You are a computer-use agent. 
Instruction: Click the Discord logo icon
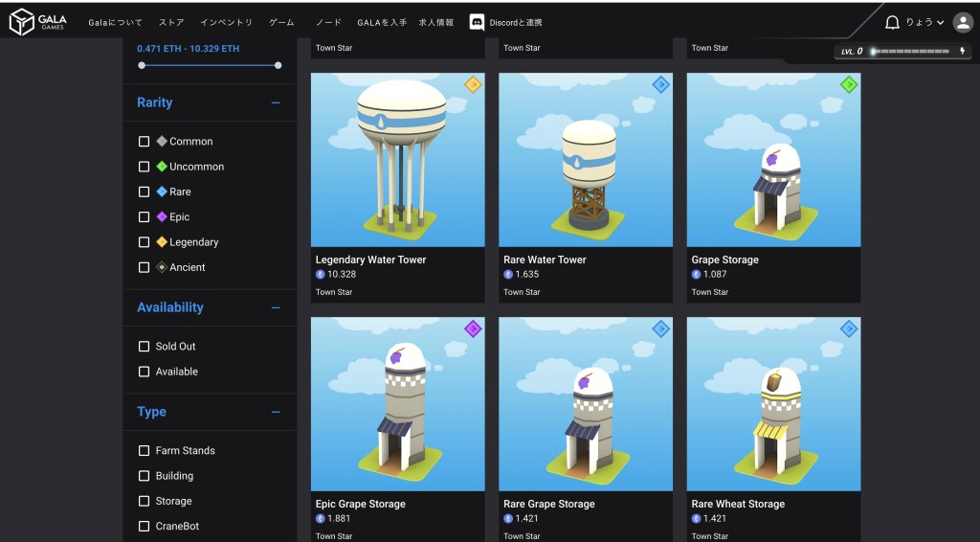(x=477, y=23)
